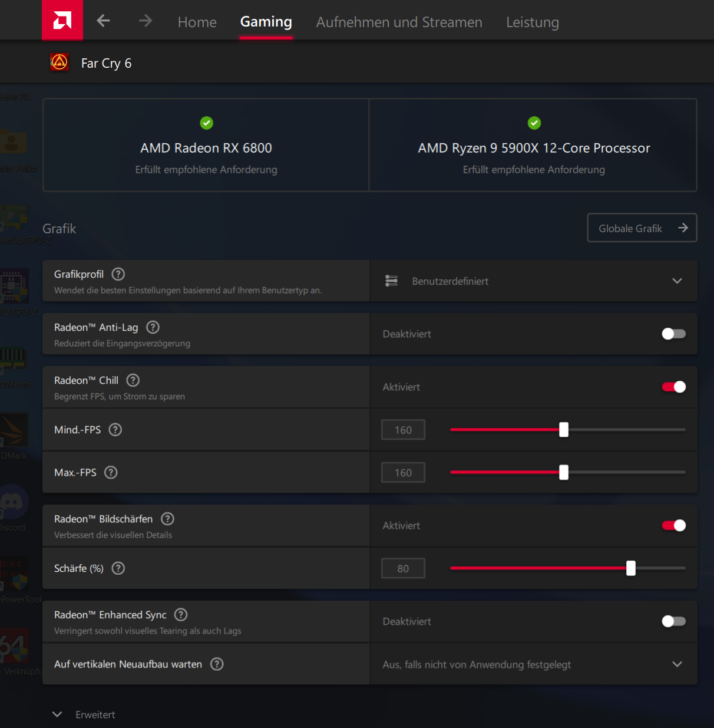Click the Grafik section heading
The image size is (714, 728).
59,229
